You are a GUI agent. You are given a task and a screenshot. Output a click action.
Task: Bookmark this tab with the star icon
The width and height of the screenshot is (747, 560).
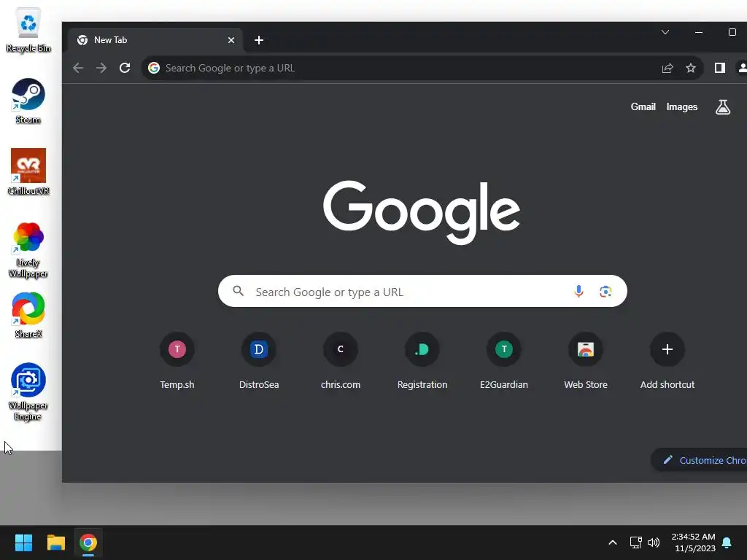(691, 68)
